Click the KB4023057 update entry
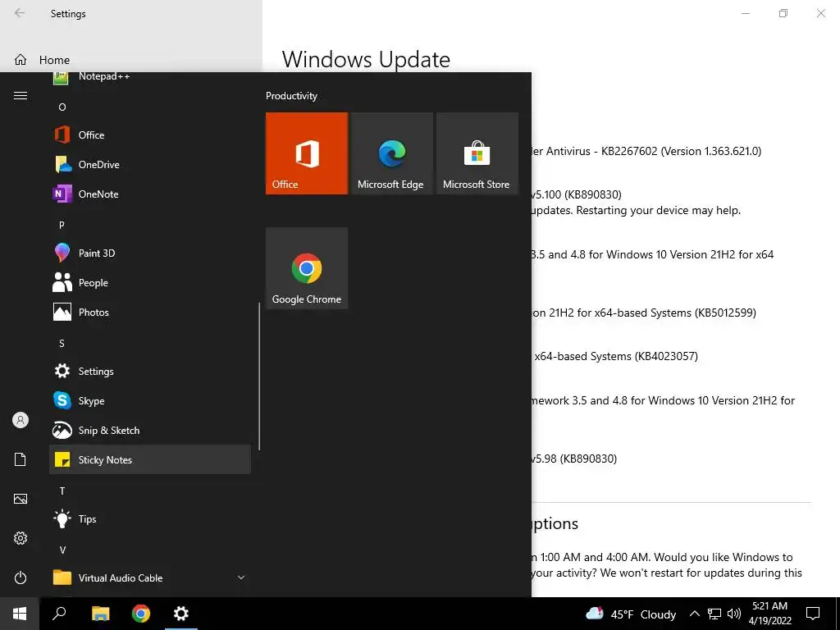Screen dimensions: 840x630 pos(616,356)
